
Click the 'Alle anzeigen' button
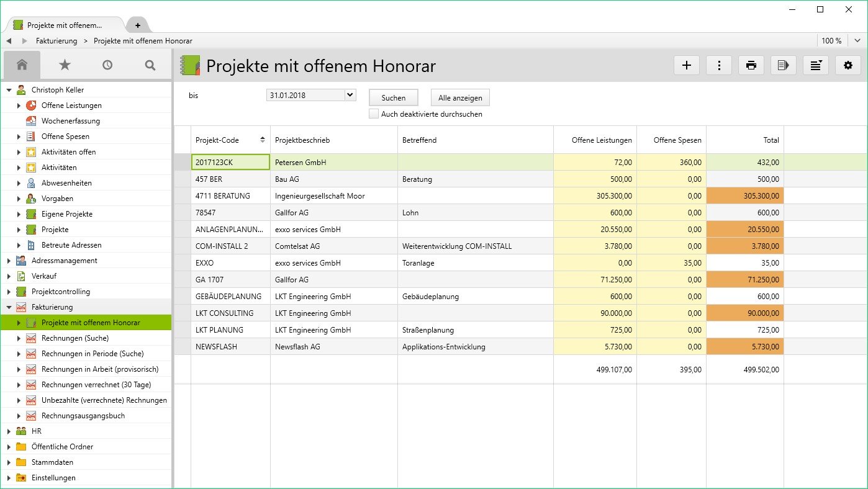point(460,97)
